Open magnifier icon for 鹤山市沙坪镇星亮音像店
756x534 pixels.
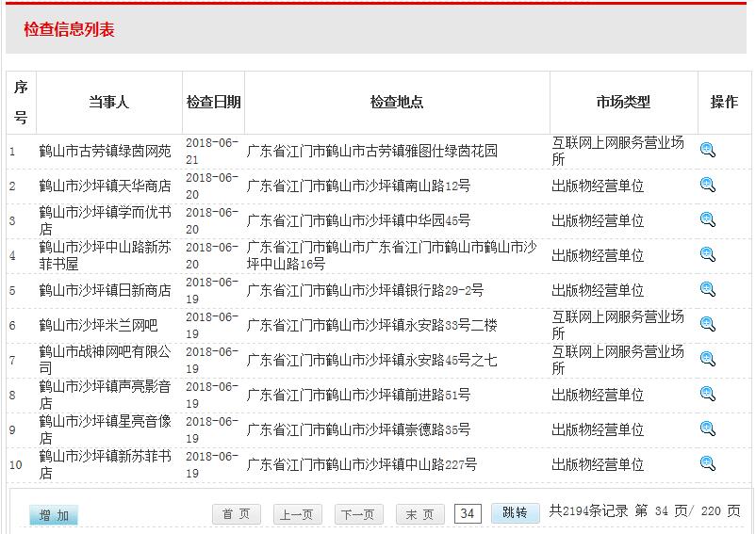pyautogui.click(x=708, y=429)
